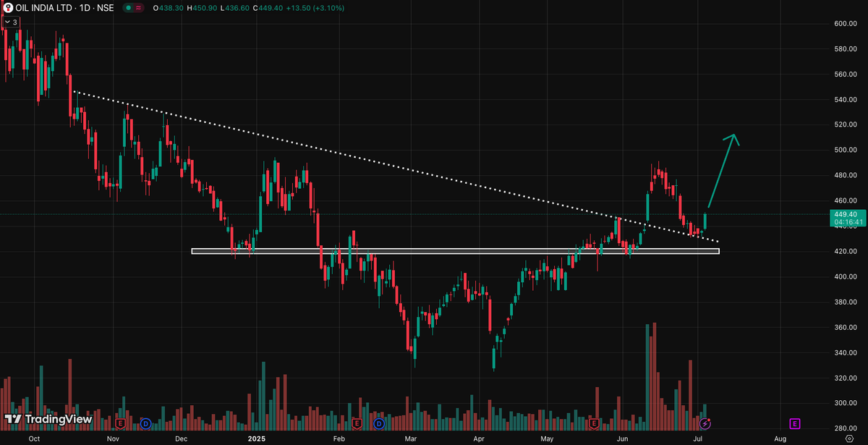The width and height of the screenshot is (868, 445).
Task: Click the earnings E marker in November
Action: tap(120, 423)
